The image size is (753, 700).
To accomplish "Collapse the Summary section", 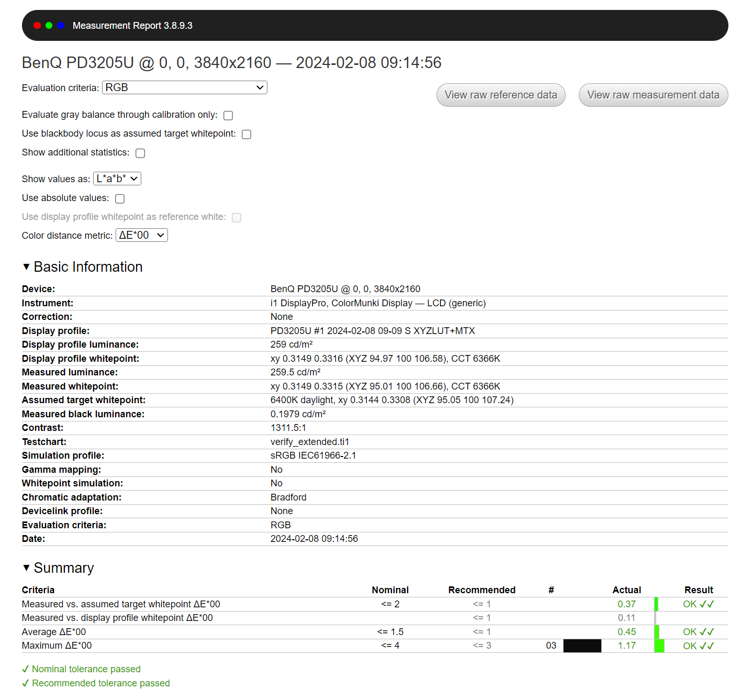I will pyautogui.click(x=27, y=568).
